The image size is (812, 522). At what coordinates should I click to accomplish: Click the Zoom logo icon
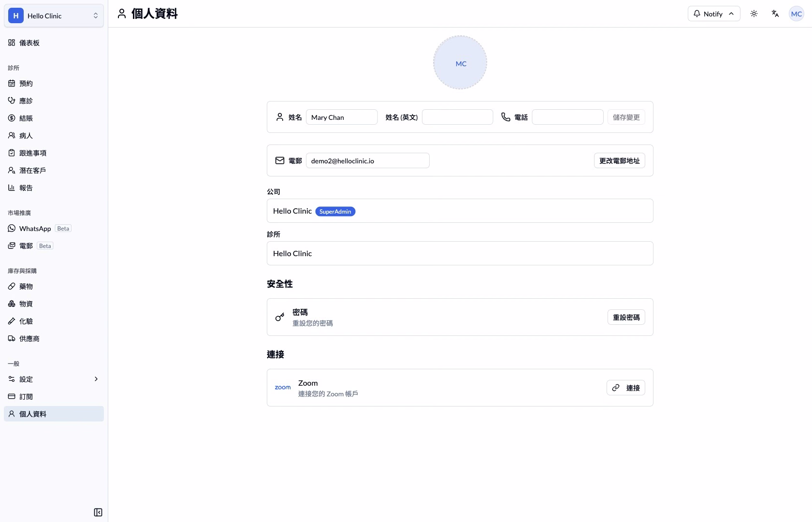click(283, 388)
